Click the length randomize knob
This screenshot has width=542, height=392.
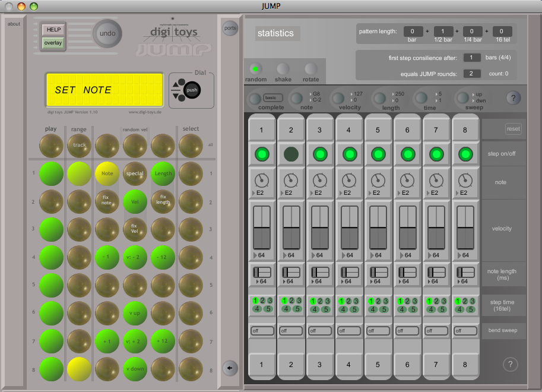[379, 98]
